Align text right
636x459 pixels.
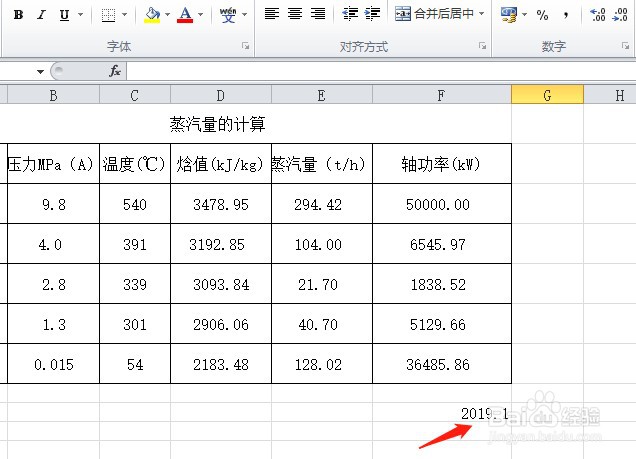click(x=318, y=14)
